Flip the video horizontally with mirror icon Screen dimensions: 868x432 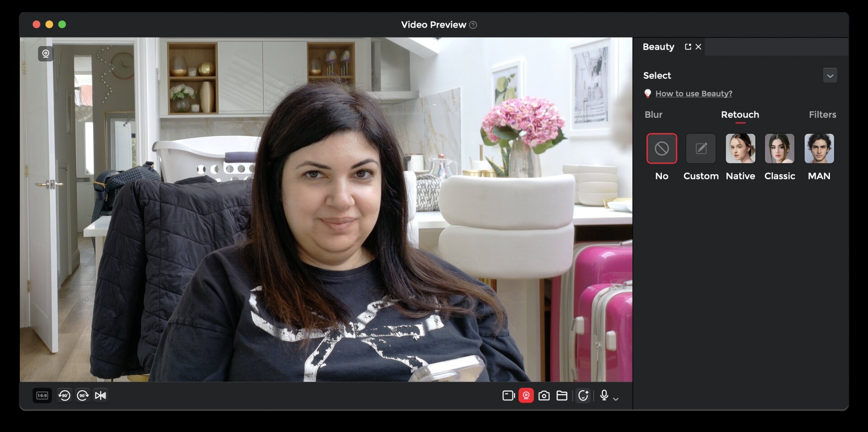(x=100, y=396)
